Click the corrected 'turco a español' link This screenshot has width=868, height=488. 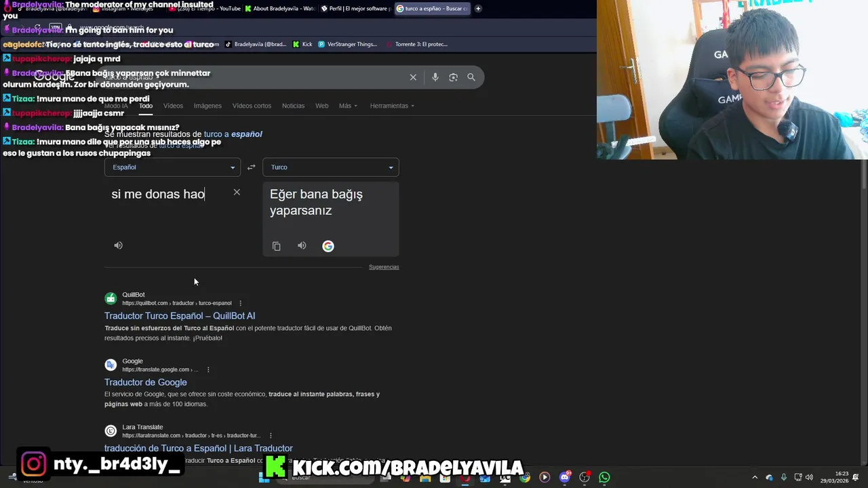pyautogui.click(x=233, y=134)
